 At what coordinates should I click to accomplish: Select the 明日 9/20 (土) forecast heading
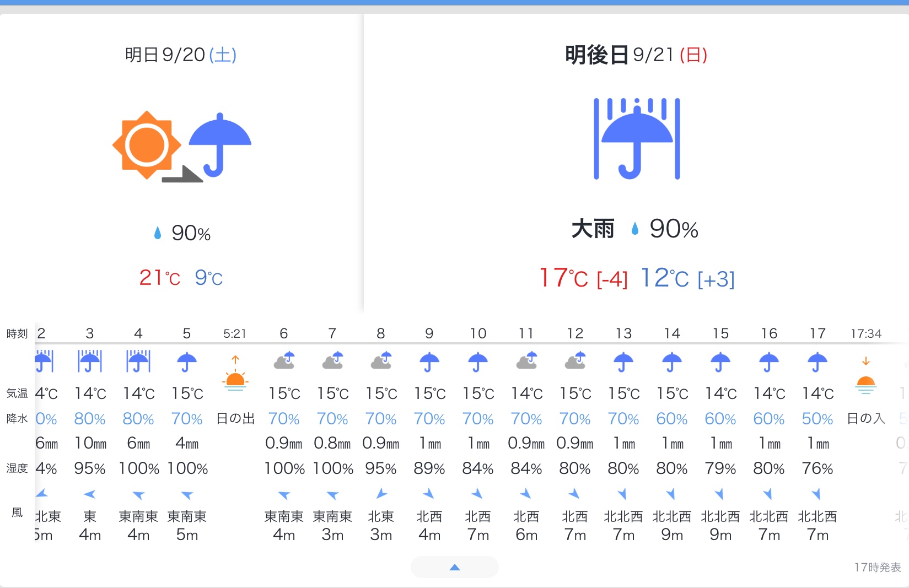[x=181, y=55]
